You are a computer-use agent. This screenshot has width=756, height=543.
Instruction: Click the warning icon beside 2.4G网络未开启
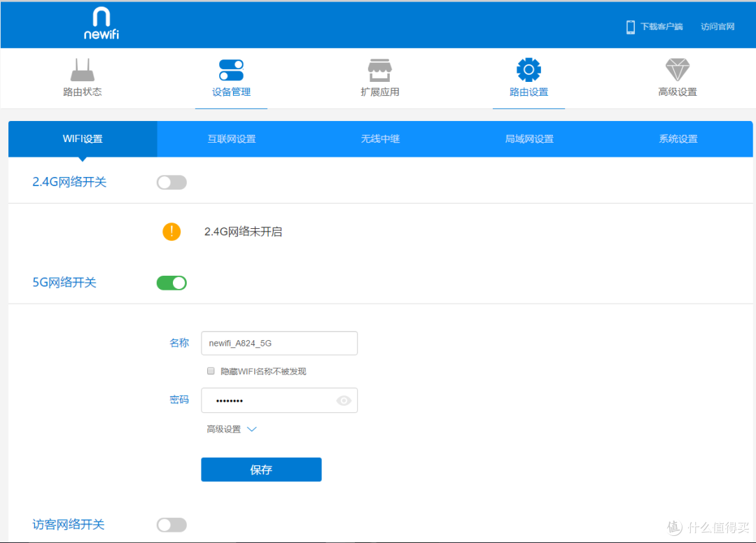pos(171,231)
